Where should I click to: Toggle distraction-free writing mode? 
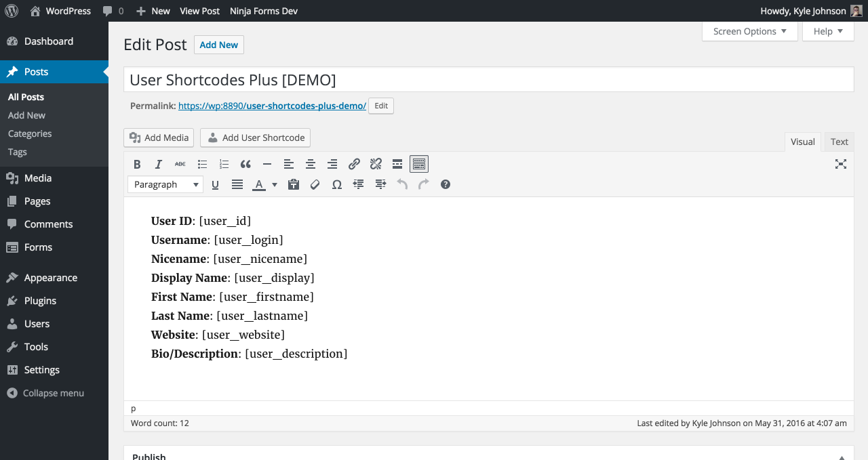[x=841, y=164]
